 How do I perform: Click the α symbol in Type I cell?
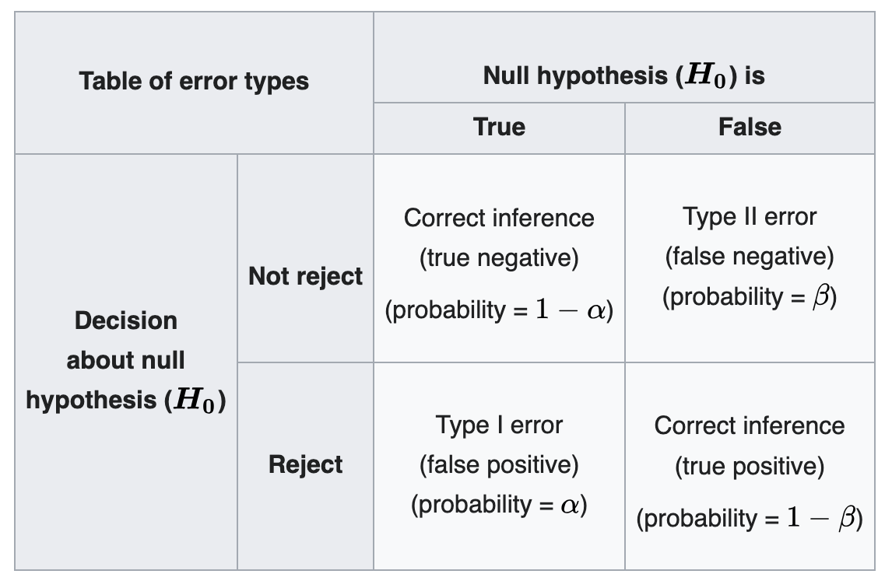click(570, 506)
